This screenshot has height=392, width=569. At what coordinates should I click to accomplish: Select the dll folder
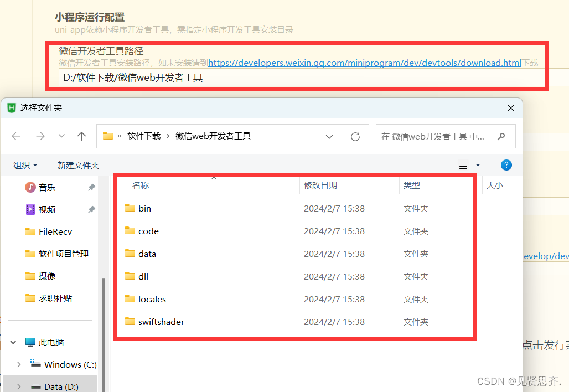point(143,277)
